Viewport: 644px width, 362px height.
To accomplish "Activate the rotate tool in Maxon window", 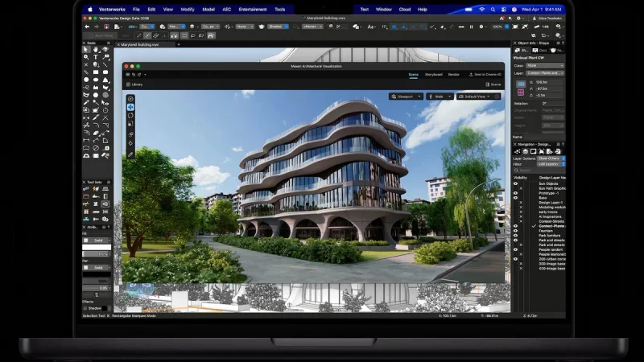I will (130, 115).
